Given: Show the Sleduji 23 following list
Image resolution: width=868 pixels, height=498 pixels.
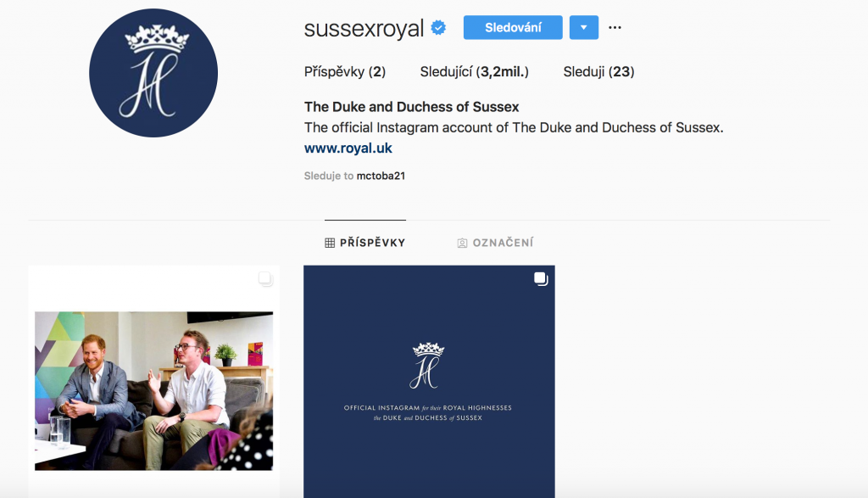Looking at the screenshot, I should coord(599,71).
